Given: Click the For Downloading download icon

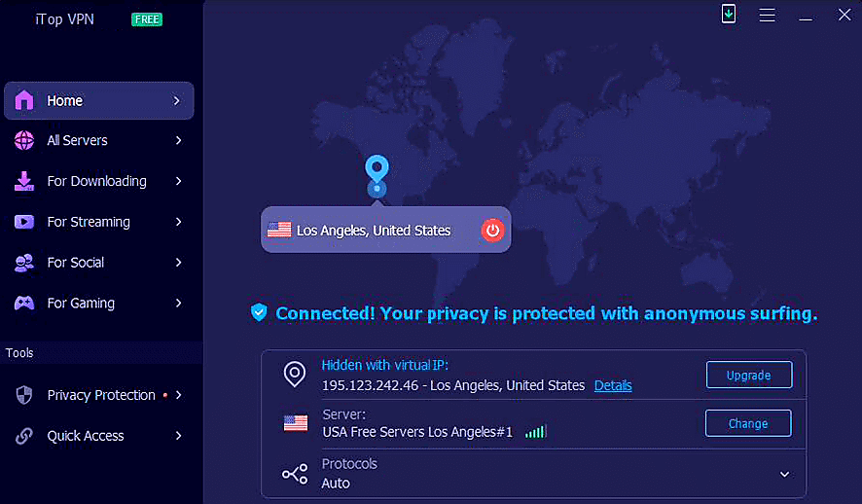Looking at the screenshot, I should click(24, 181).
